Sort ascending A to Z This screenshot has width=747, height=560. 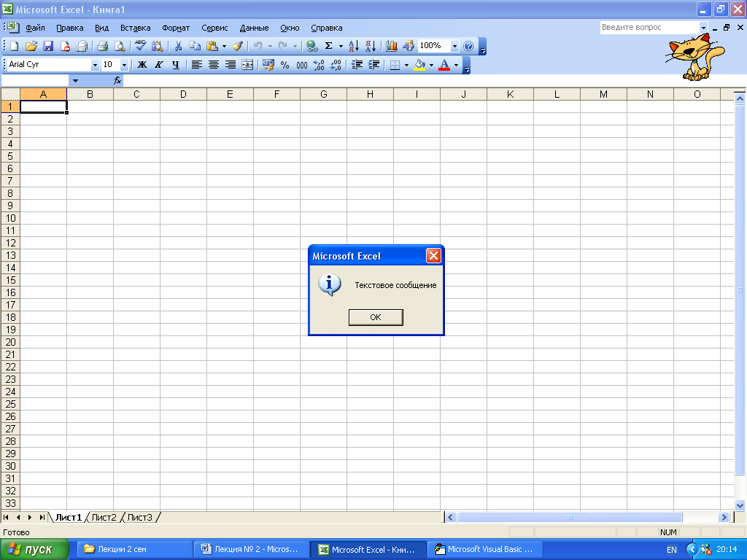pos(354,46)
